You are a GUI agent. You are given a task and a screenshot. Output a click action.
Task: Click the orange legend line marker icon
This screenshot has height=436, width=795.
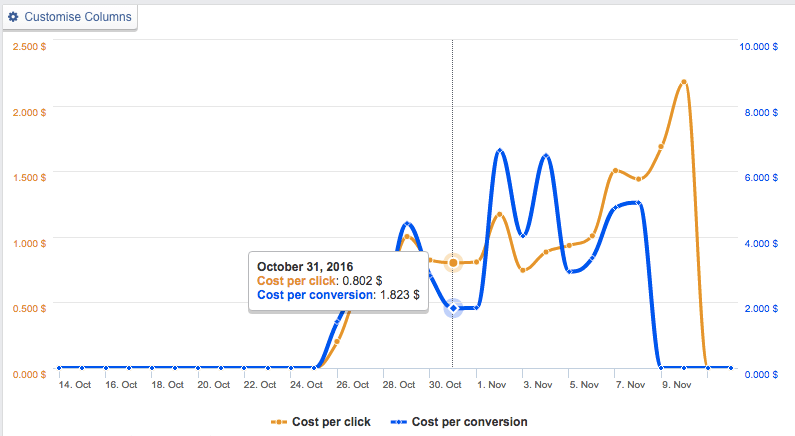click(x=278, y=422)
